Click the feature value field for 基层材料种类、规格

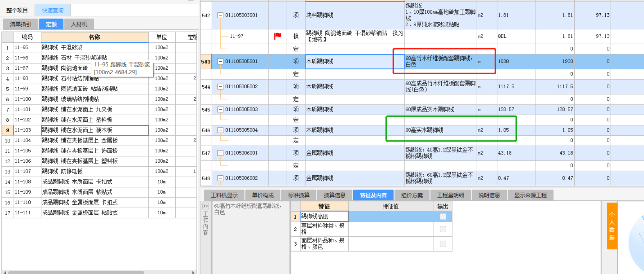coord(391,229)
